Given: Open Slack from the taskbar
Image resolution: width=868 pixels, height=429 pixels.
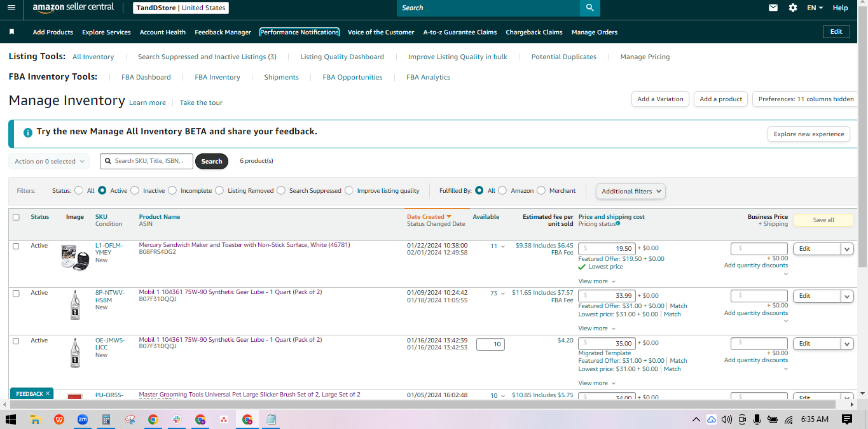Looking at the screenshot, I should (x=177, y=419).
